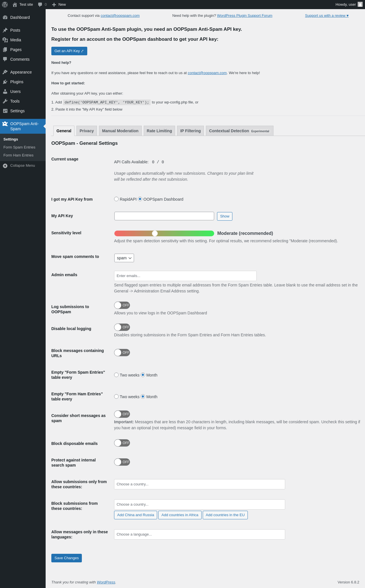Click the Media library icon

[x=5, y=40]
